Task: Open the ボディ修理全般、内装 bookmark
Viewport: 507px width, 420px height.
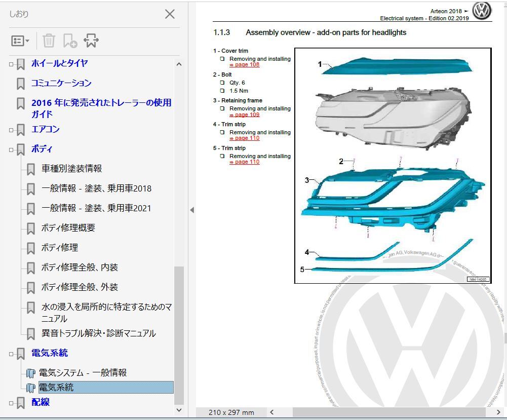Action: [x=80, y=268]
